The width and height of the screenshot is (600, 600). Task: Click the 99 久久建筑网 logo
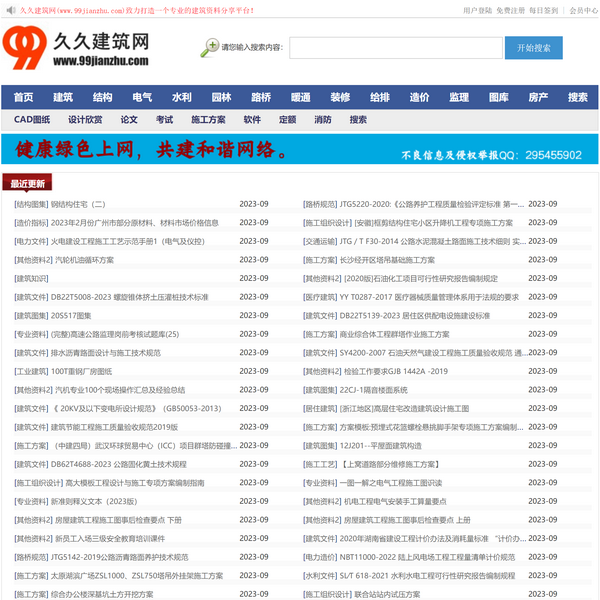pyautogui.click(x=76, y=47)
